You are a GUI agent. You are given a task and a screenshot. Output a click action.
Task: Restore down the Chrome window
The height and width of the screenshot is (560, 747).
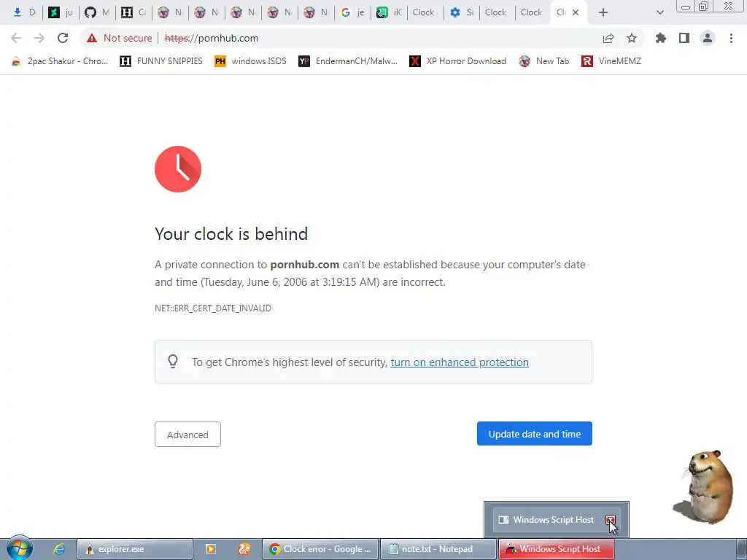tap(704, 7)
